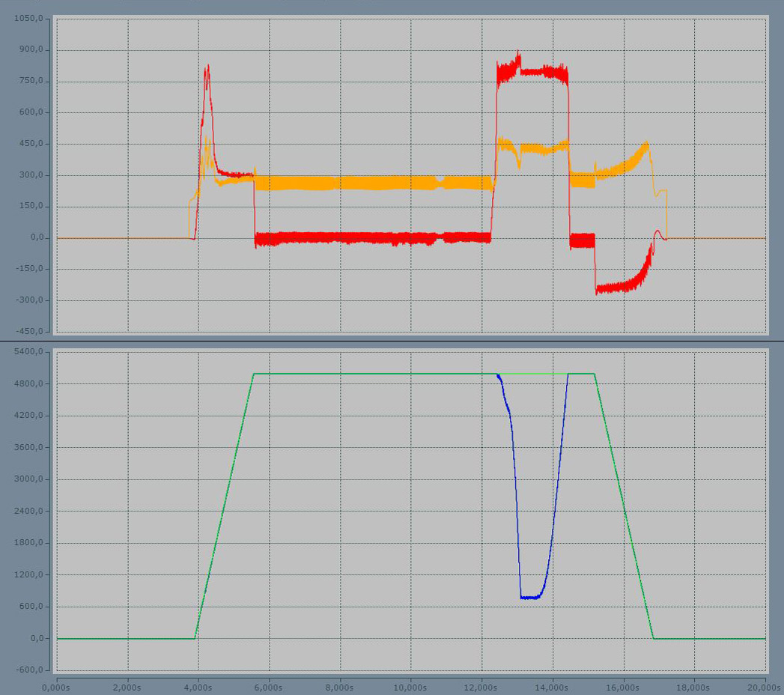The height and width of the screenshot is (695, 784).
Task: Click the -300,0 axis value
Action: 29,300
